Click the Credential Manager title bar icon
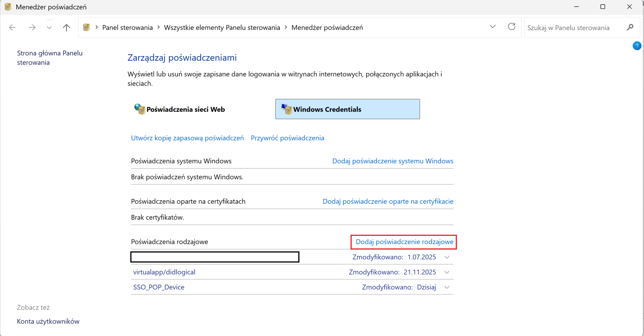This screenshot has width=644, height=336. pos(8,7)
